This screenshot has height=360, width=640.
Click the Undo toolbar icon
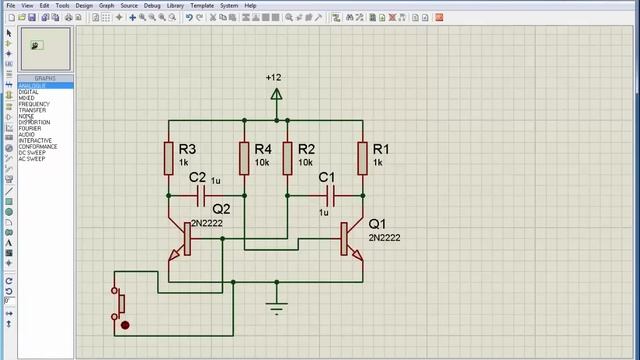[189, 18]
